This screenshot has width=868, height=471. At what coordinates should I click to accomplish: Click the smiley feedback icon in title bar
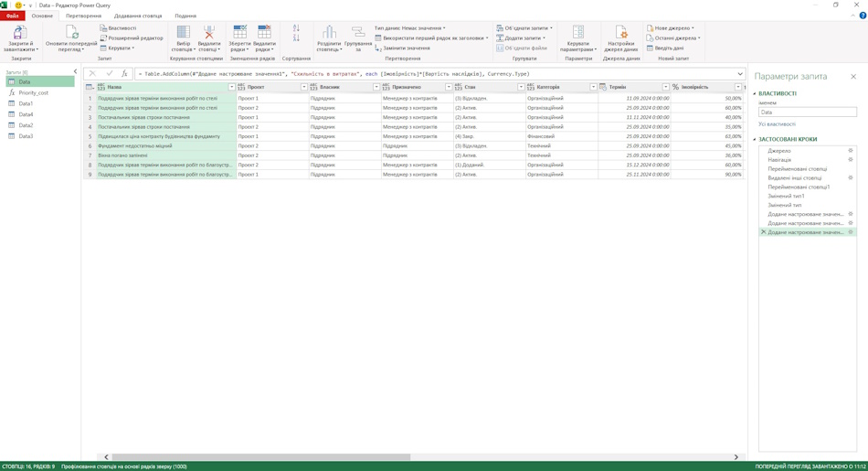(x=18, y=5)
